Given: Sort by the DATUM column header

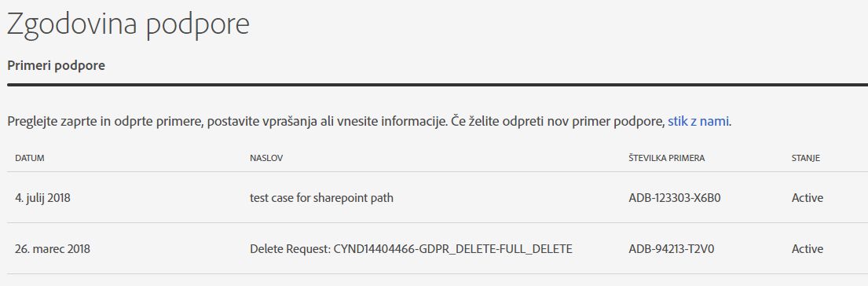Looking at the screenshot, I should 29,158.
